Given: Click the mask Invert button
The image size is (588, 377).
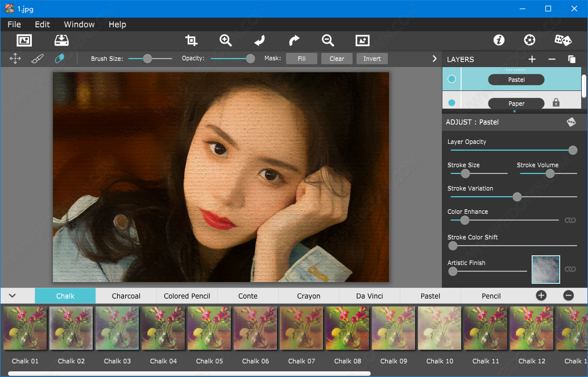Looking at the screenshot, I should [372, 59].
